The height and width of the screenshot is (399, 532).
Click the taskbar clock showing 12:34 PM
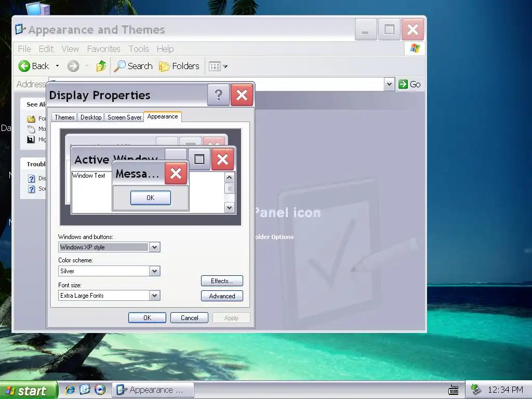click(x=505, y=390)
